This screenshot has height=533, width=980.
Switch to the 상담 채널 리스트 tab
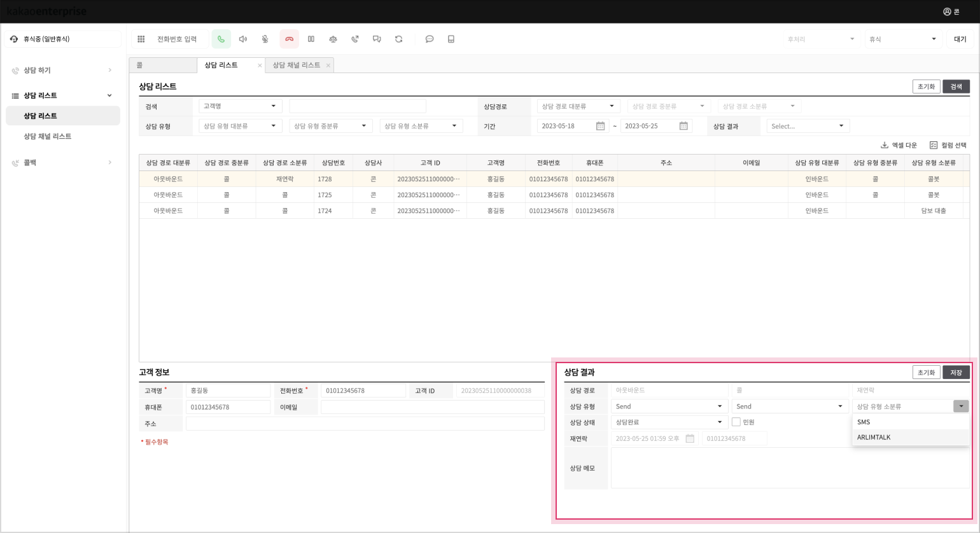pos(297,65)
